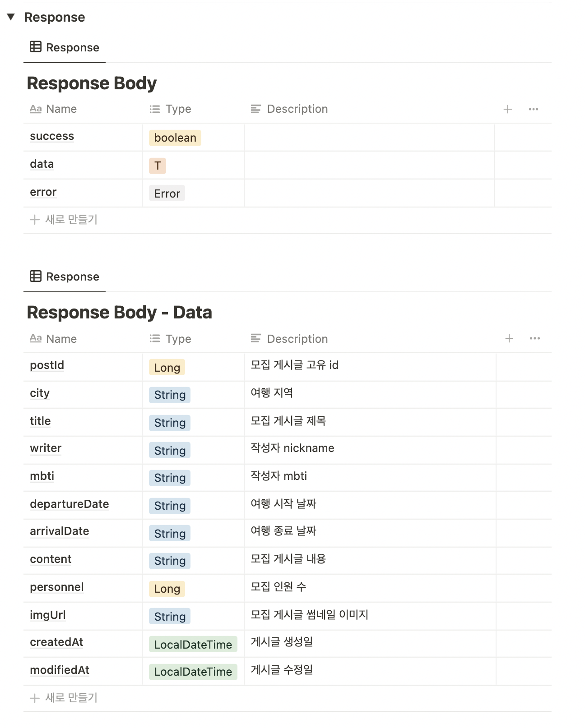Image resolution: width=585 pixels, height=728 pixels.
Task: Click the Response Body - Data title
Action: pyautogui.click(x=120, y=312)
